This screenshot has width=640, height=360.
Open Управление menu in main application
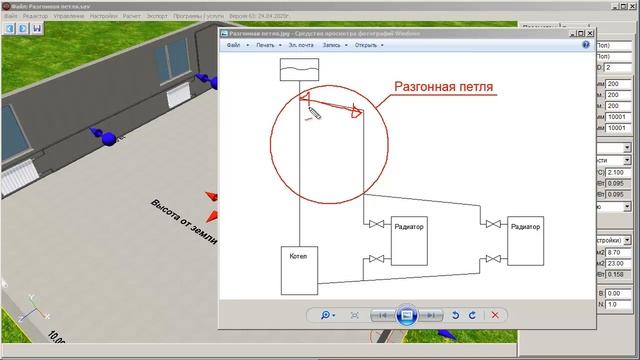[x=69, y=16]
